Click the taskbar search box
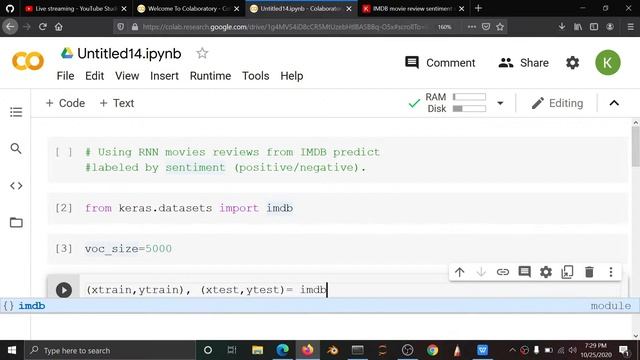640x360 pixels. (110, 350)
